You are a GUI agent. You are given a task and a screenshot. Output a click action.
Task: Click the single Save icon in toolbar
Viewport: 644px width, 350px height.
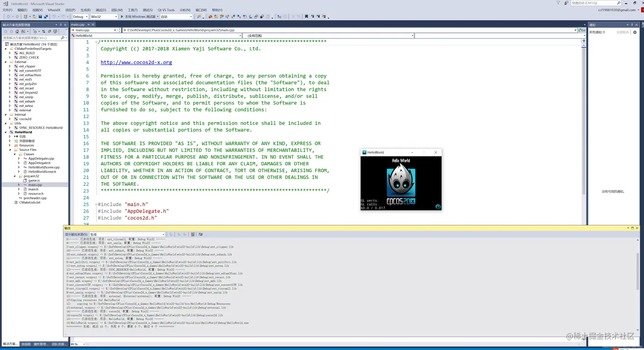pos(40,17)
